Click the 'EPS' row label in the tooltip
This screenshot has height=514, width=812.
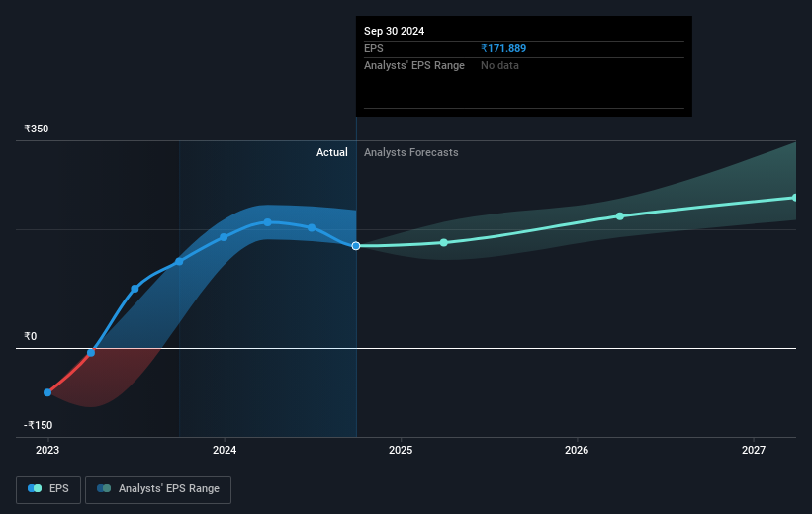pyautogui.click(x=374, y=48)
